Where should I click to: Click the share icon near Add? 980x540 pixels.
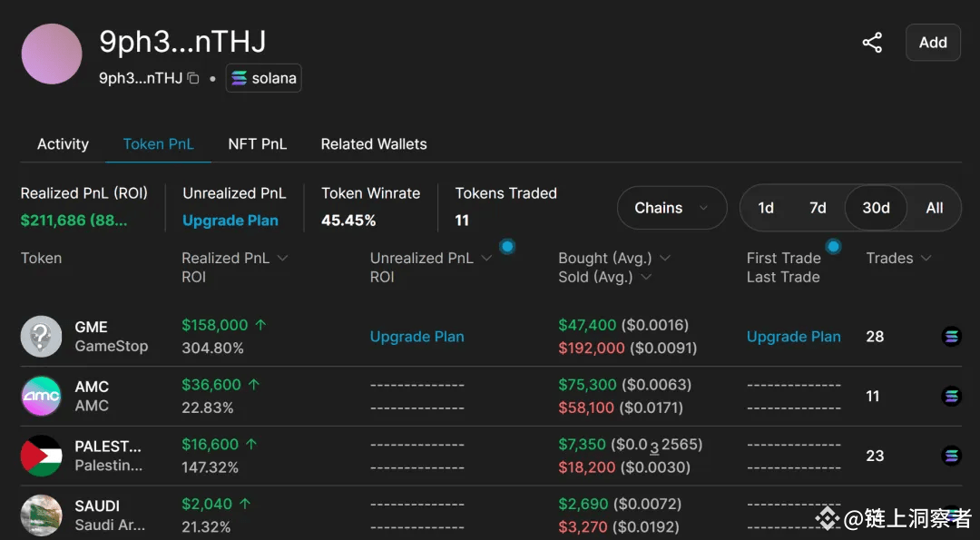point(872,43)
